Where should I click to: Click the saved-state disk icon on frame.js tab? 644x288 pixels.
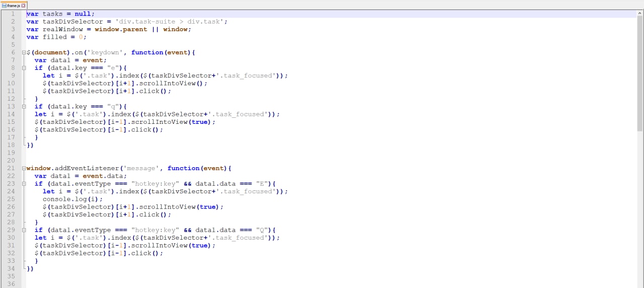click(x=4, y=5)
